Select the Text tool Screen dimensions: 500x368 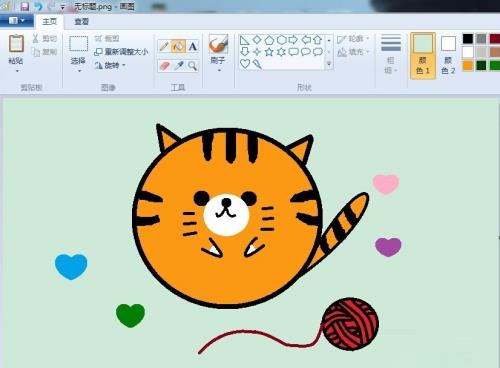coord(192,46)
